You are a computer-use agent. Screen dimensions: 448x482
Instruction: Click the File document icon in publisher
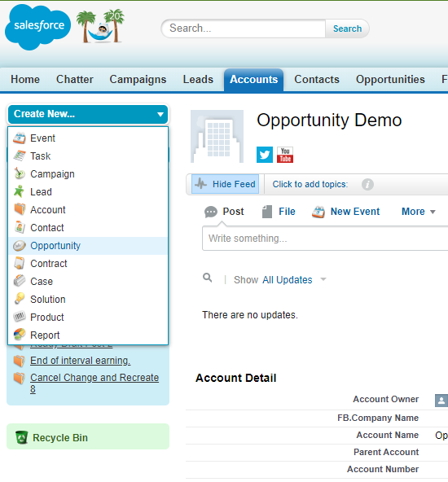tap(267, 212)
